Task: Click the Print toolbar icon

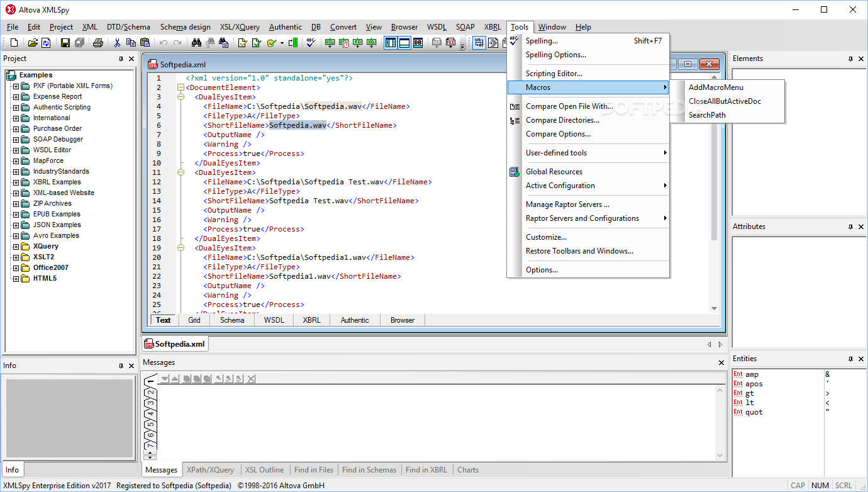Action: point(98,43)
